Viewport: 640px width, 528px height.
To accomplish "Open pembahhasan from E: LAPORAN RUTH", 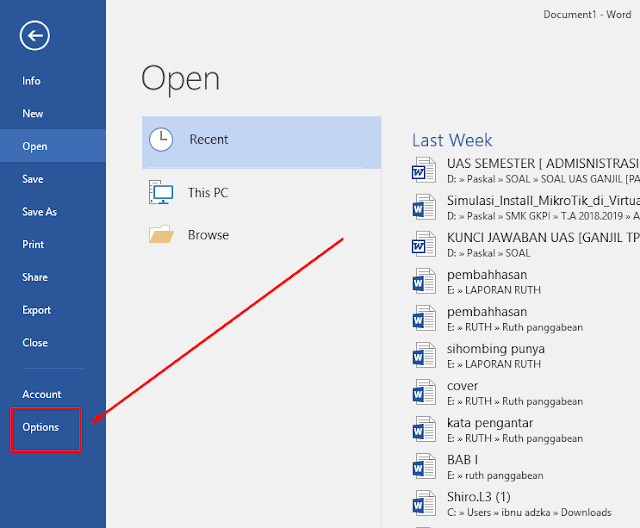I will point(487,275).
